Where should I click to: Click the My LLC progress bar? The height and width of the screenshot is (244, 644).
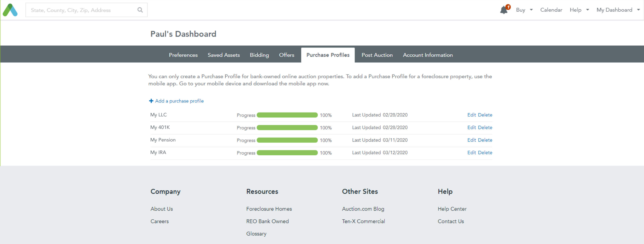click(x=287, y=115)
